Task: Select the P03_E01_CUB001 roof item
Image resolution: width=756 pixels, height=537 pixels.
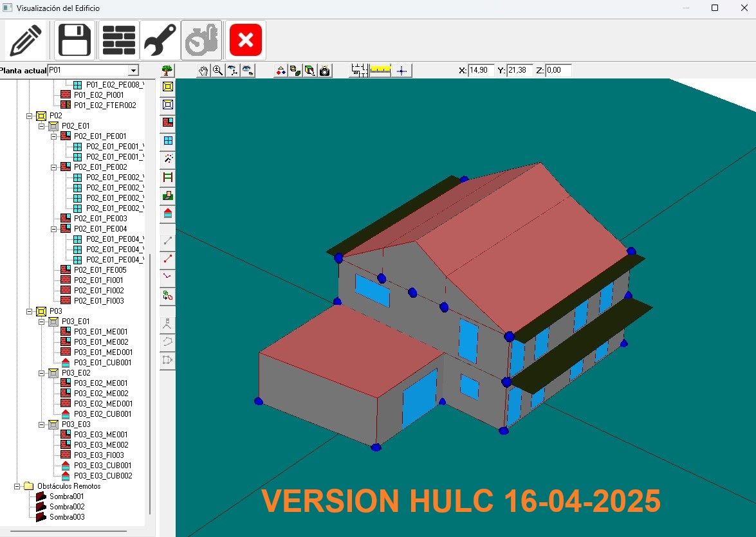Action: [102, 363]
